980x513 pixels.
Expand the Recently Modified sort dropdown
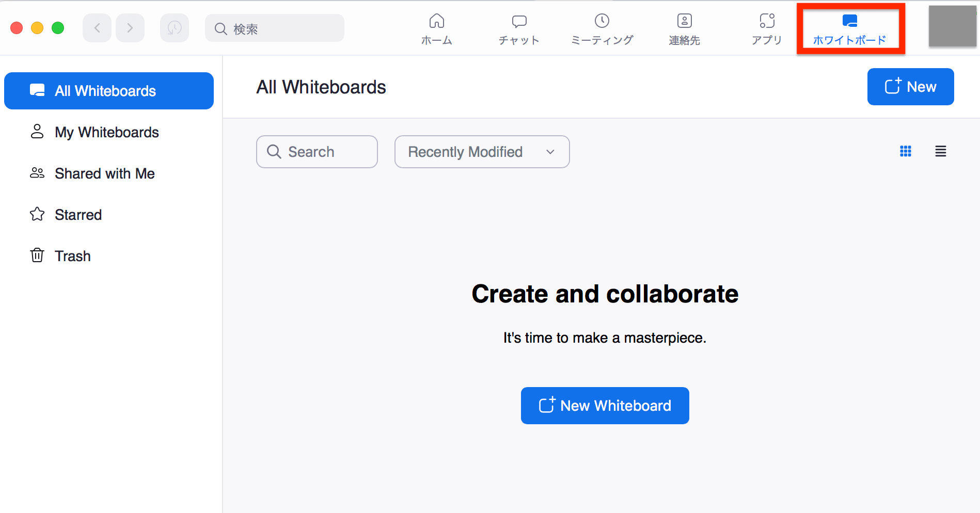[x=482, y=152]
